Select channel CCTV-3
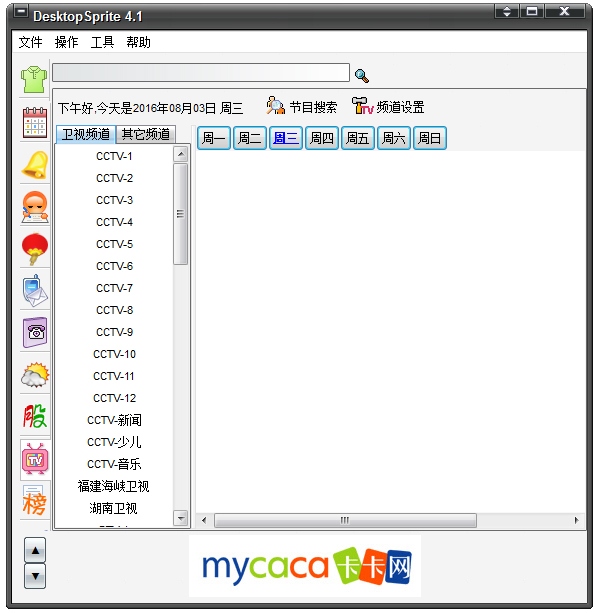This screenshot has height=613, width=596. pos(114,200)
